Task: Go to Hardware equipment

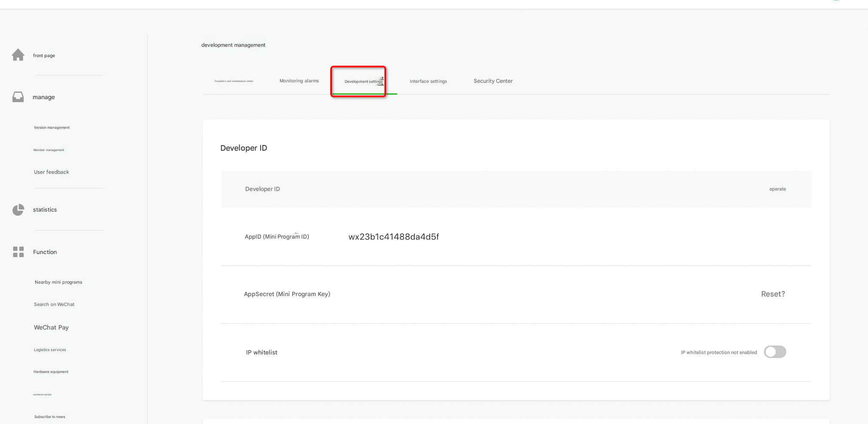Action: pyautogui.click(x=51, y=372)
